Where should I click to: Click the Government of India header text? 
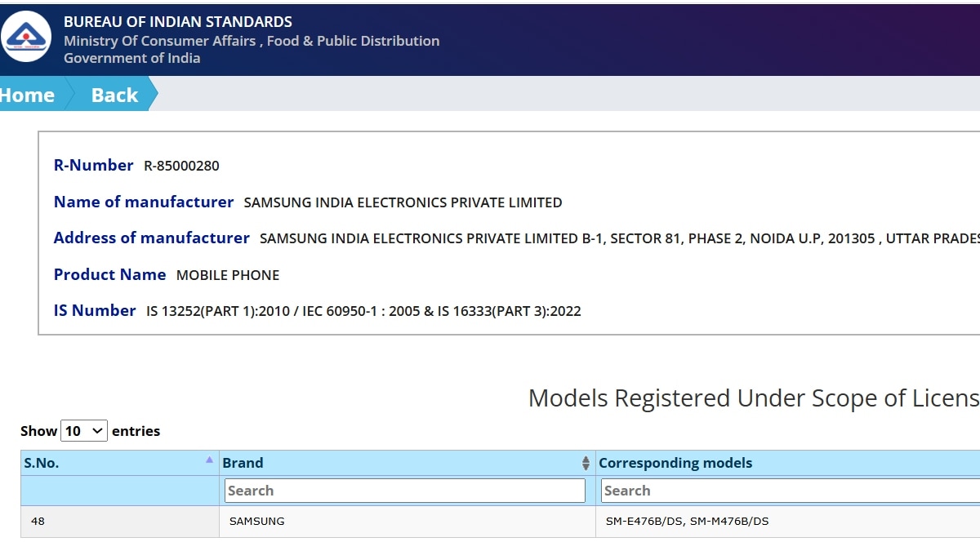131,58
